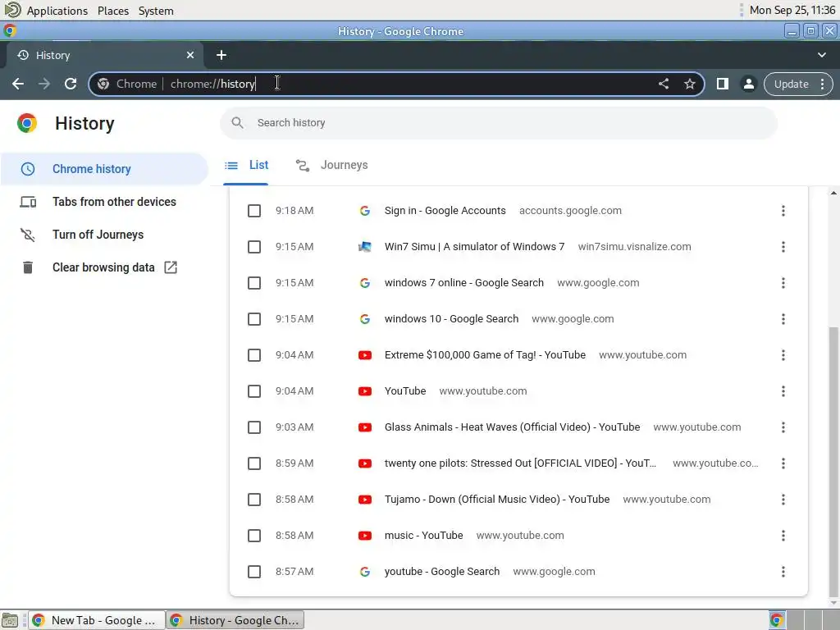This screenshot has height=630, width=840.
Task: Check the Extreme $100,000 Game of Tag entry
Action: tap(254, 355)
